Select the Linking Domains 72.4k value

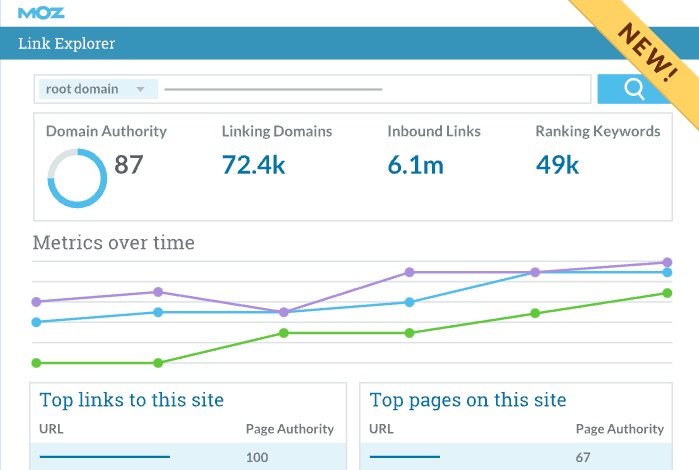click(x=254, y=165)
